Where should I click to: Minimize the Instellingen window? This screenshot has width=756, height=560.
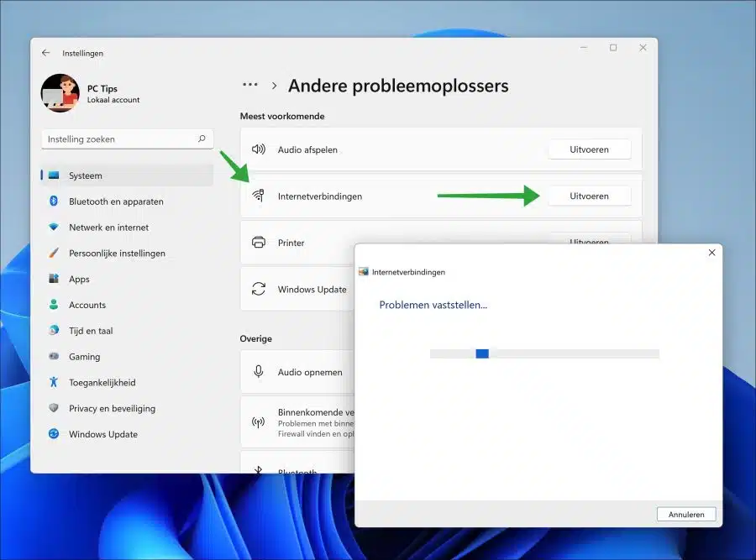(584, 47)
